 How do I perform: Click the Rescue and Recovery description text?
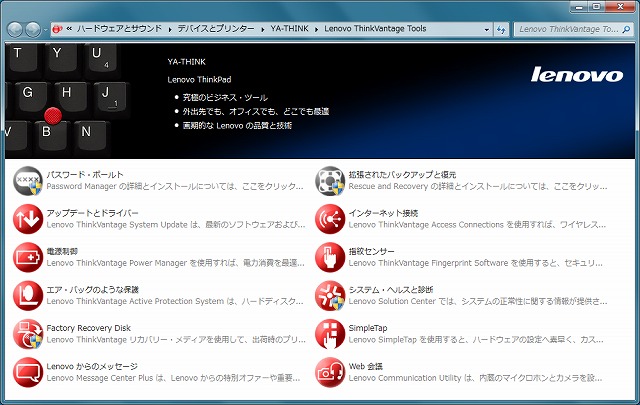click(x=478, y=186)
